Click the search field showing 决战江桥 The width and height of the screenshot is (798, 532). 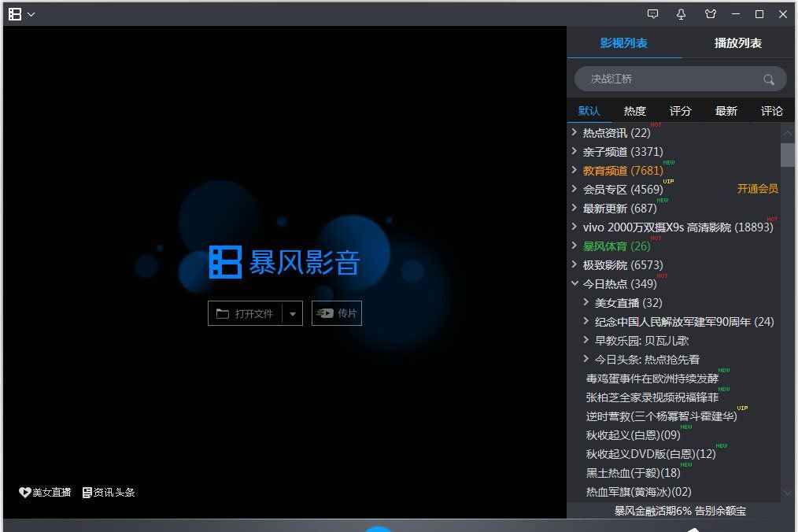669,79
